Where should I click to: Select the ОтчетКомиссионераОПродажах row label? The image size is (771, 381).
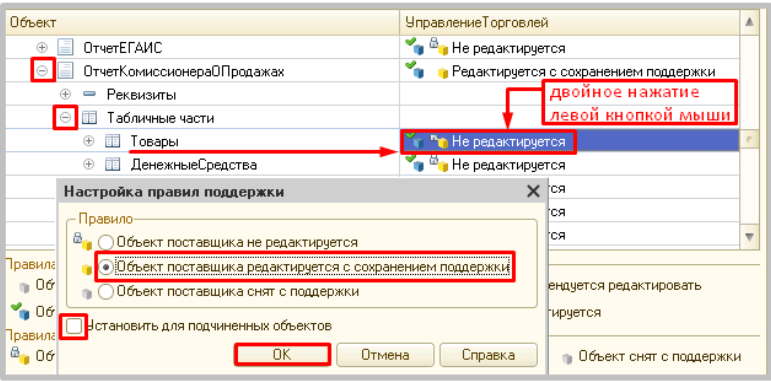click(183, 72)
